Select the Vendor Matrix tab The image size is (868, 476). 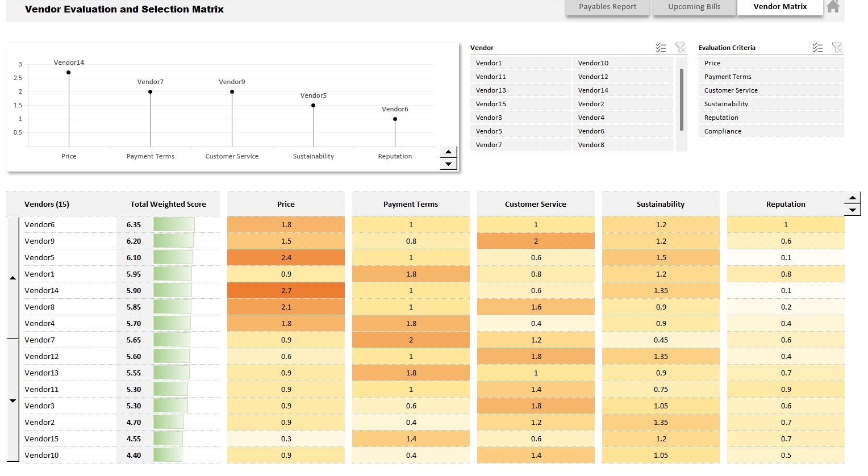pos(780,7)
